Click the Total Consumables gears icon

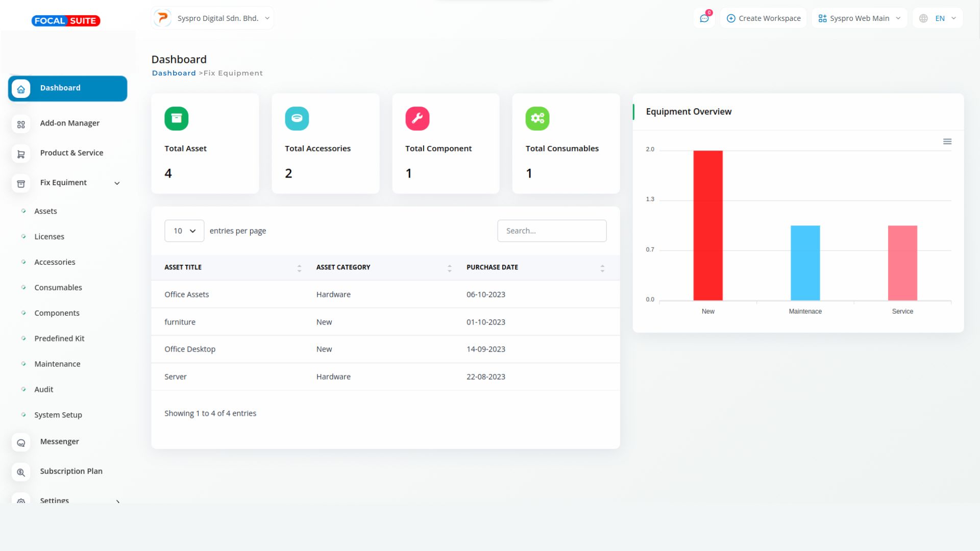537,118
